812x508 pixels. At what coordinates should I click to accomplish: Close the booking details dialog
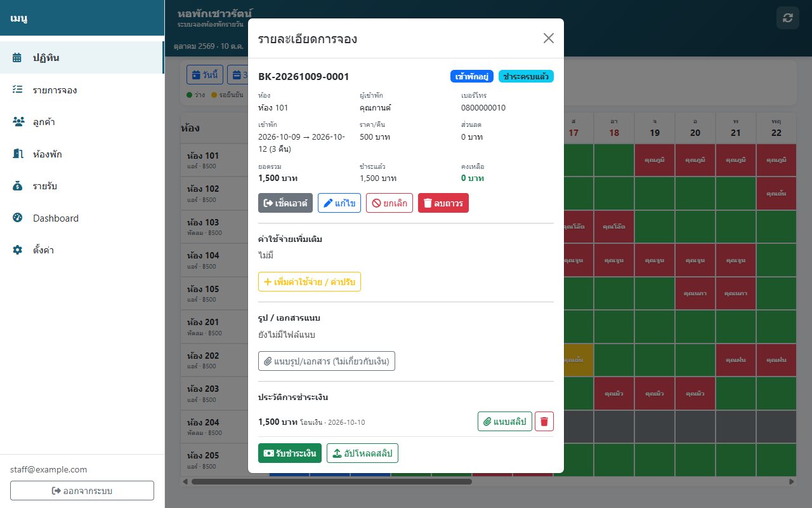549,38
